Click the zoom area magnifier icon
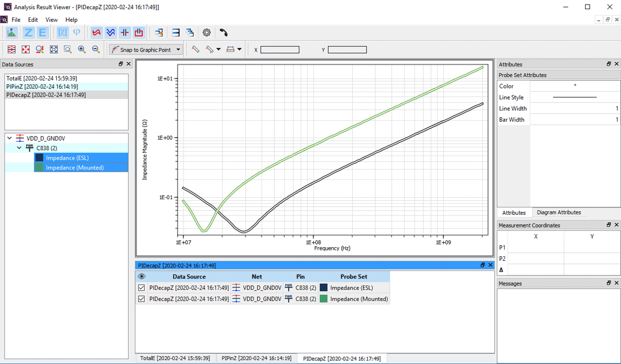The image size is (621, 364). [68, 50]
